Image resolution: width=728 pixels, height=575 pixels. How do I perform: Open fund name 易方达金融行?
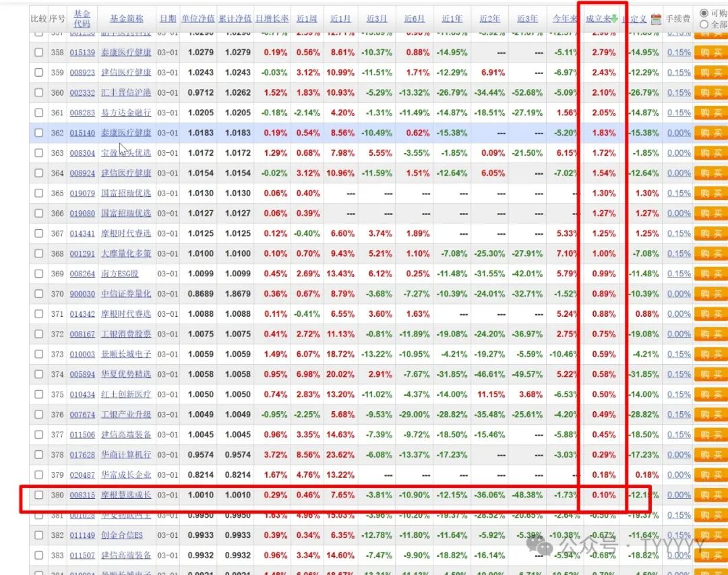[x=126, y=113]
